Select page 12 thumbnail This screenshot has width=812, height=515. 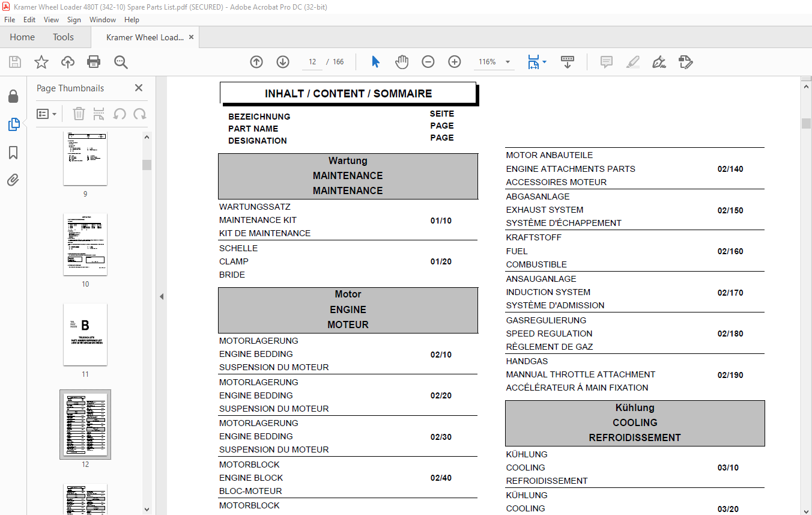85,424
